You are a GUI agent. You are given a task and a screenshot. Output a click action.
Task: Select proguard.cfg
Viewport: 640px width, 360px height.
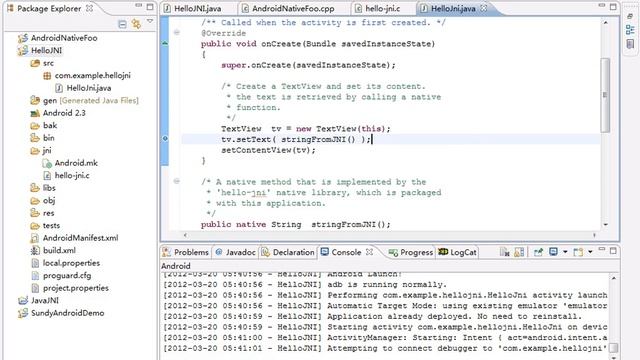point(67,276)
